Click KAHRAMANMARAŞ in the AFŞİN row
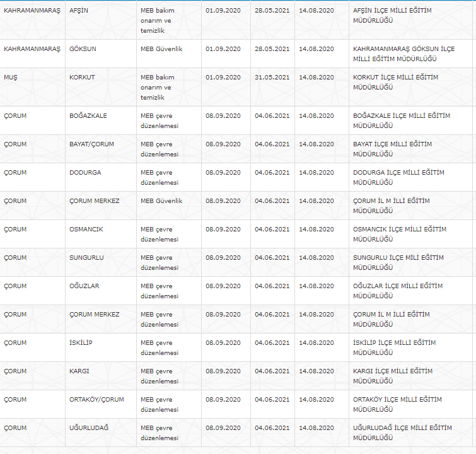Viewport: 476px width, 454px height. (x=32, y=11)
